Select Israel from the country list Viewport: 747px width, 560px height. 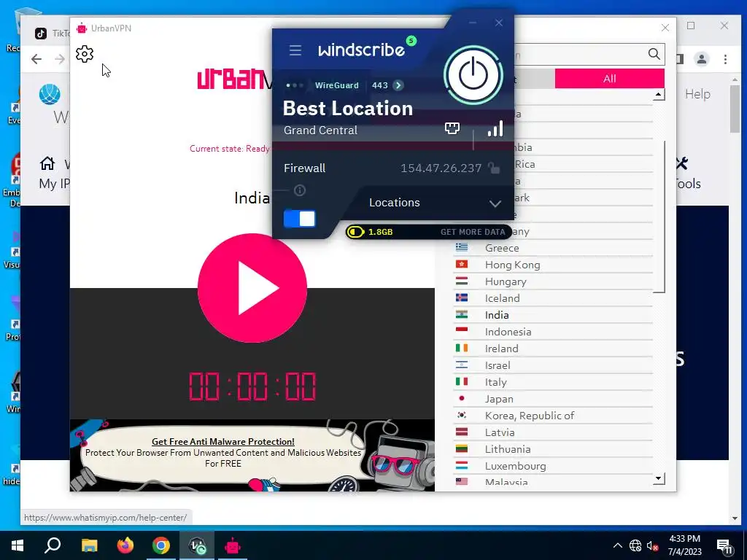click(553, 365)
